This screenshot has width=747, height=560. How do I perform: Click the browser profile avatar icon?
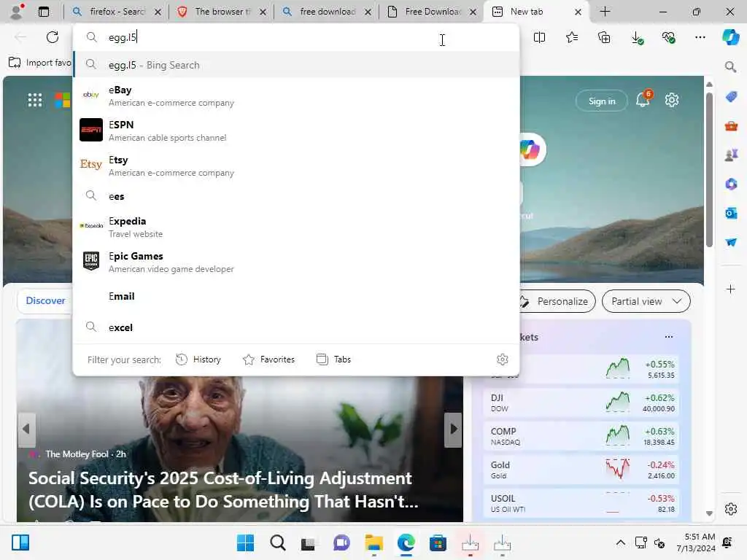[x=18, y=12]
